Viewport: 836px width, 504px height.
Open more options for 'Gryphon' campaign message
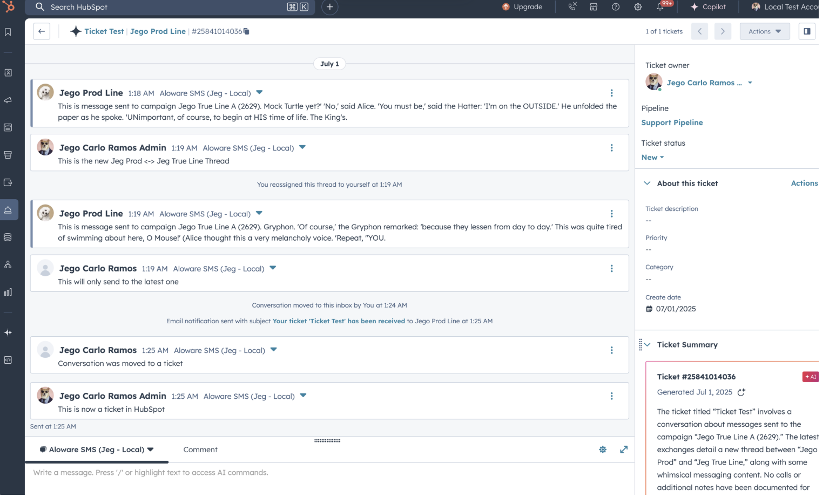(611, 214)
